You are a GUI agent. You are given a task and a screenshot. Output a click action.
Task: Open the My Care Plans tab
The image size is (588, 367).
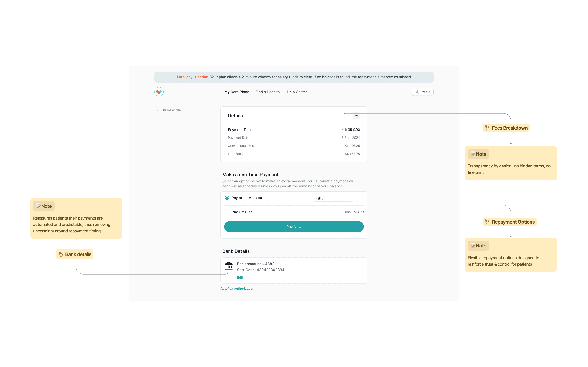(x=236, y=92)
